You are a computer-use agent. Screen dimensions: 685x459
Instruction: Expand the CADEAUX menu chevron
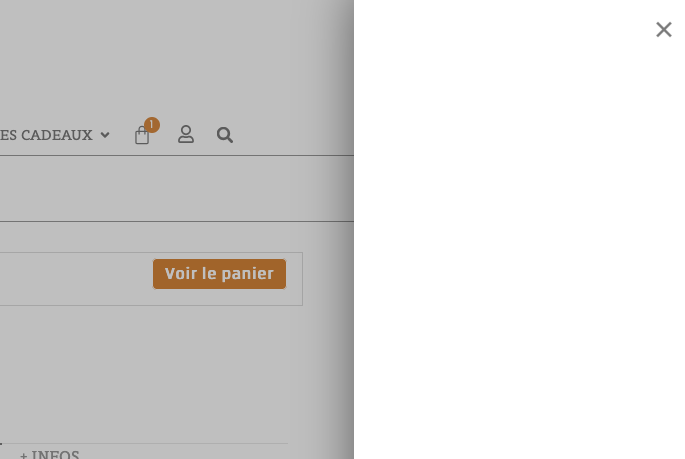click(x=105, y=135)
